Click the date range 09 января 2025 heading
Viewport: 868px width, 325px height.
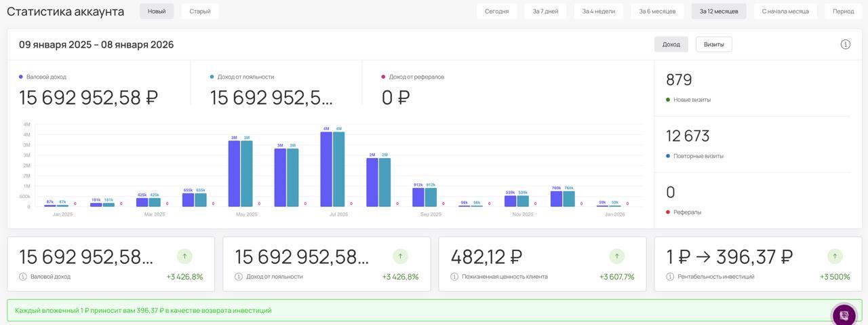click(96, 45)
